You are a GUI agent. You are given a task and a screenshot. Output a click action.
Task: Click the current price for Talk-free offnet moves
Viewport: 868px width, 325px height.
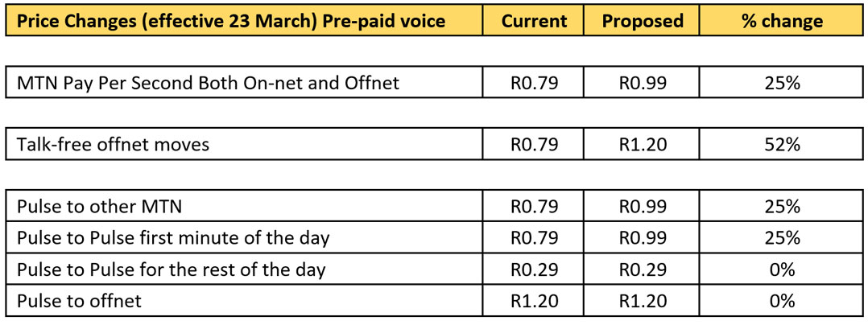point(533,145)
